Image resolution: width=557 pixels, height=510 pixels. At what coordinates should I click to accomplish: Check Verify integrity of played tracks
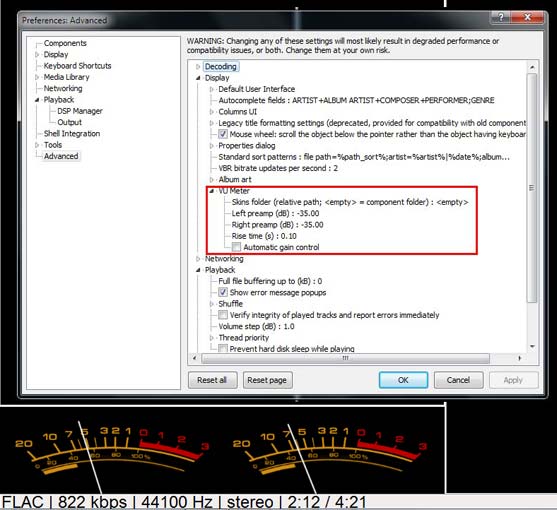tap(223, 315)
